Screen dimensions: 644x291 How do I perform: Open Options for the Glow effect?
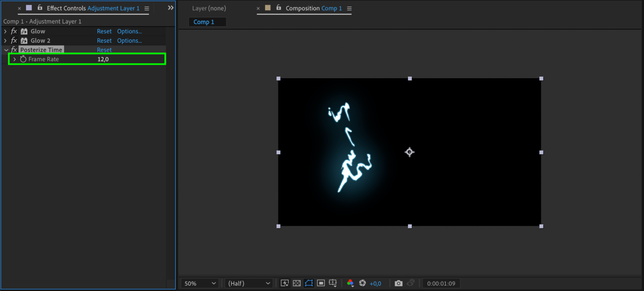tap(129, 32)
